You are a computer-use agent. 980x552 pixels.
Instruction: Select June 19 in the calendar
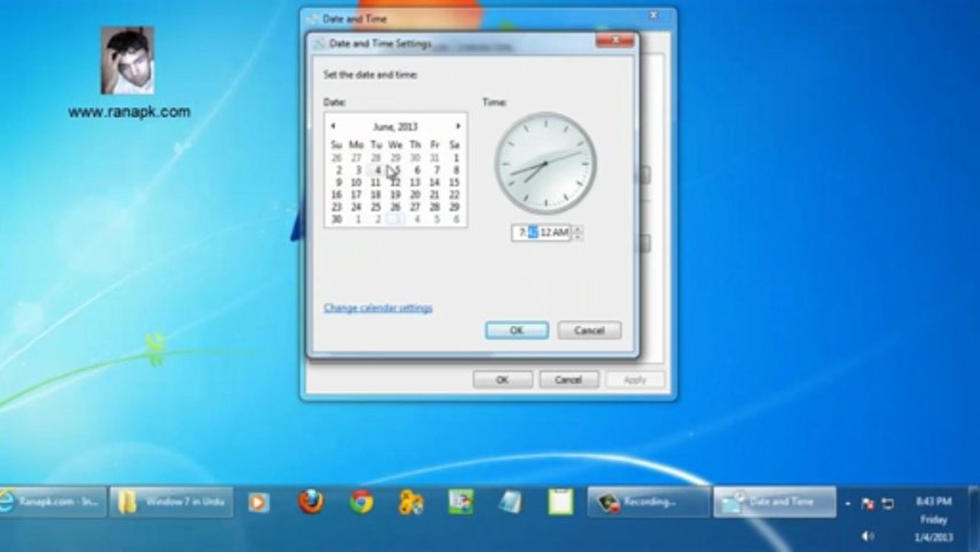coord(395,195)
